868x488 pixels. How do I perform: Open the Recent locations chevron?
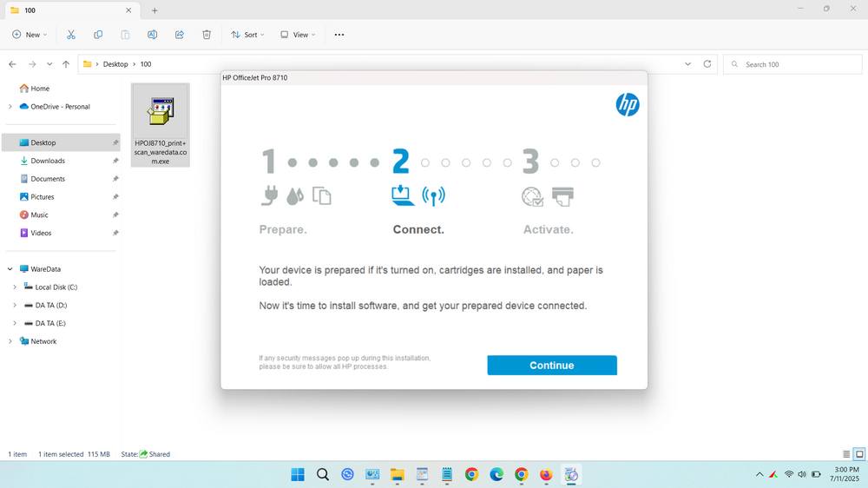(49, 64)
